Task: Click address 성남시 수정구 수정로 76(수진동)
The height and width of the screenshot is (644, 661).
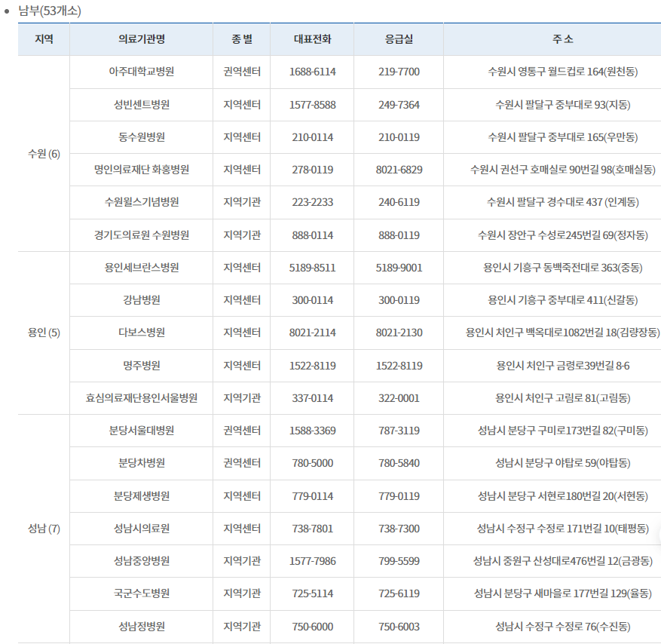Action: pyautogui.click(x=563, y=627)
